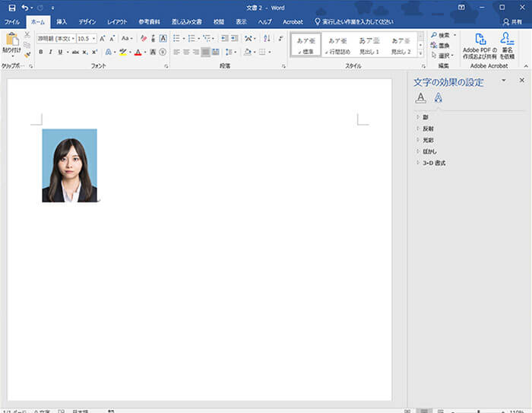532x413 pixels.
Task: Toggle Italic formatting
Action: (51, 52)
